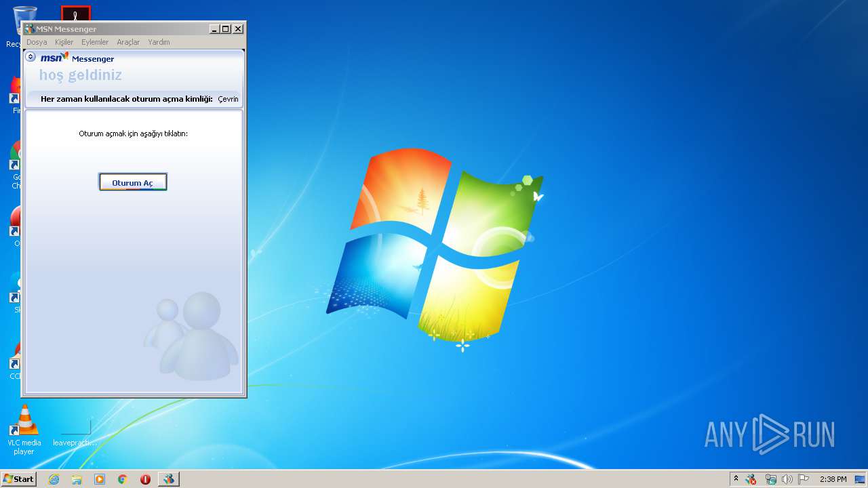Screen dimensions: 868x488
Task: Click the MSN Messenger tray icon
Action: click(751, 479)
